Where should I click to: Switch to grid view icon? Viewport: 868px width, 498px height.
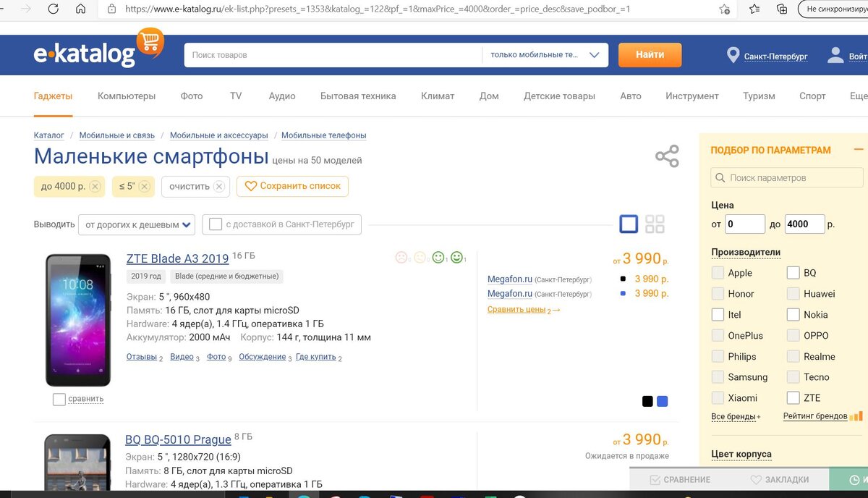pos(655,224)
